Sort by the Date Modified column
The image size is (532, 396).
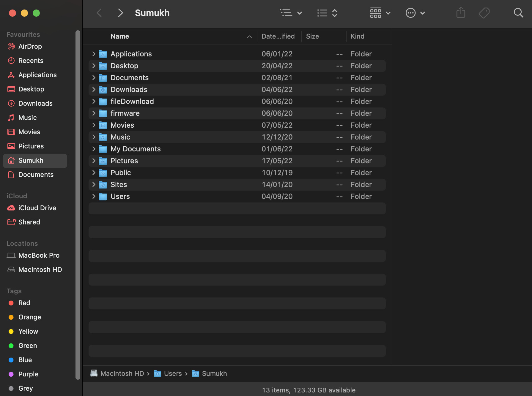(278, 36)
